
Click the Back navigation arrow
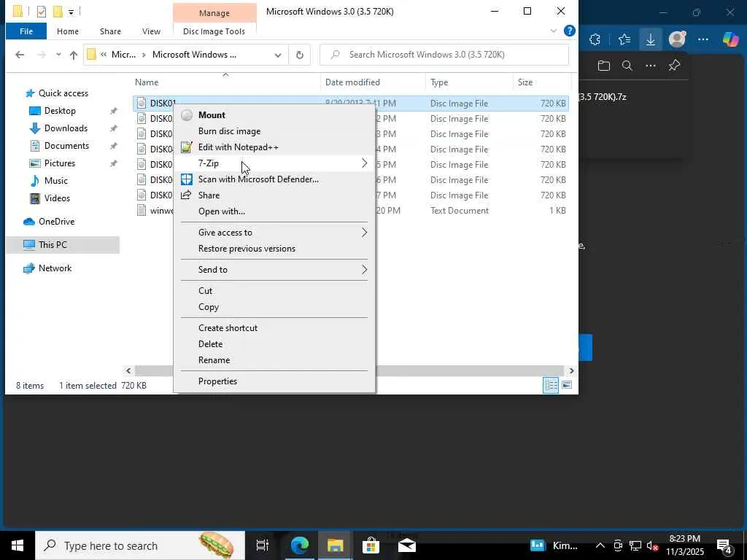tap(20, 55)
